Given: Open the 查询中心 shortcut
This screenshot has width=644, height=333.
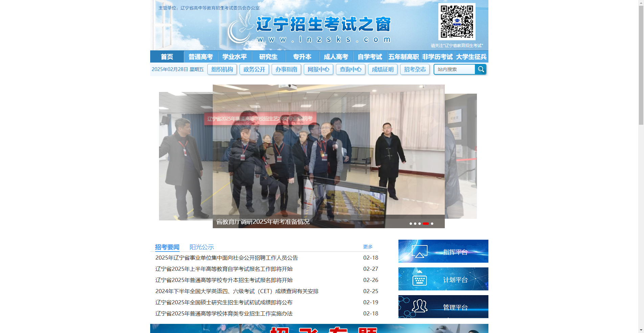Looking at the screenshot, I should point(350,69).
